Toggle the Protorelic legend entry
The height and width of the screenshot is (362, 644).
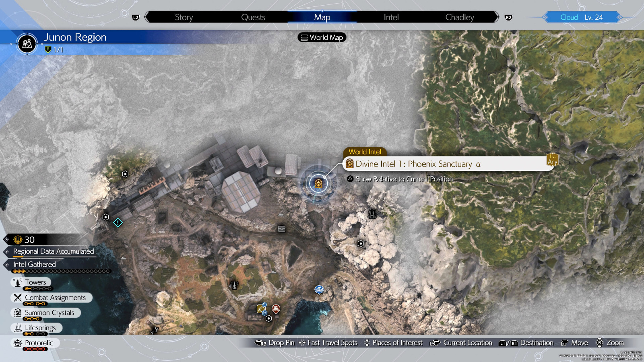pos(39,343)
